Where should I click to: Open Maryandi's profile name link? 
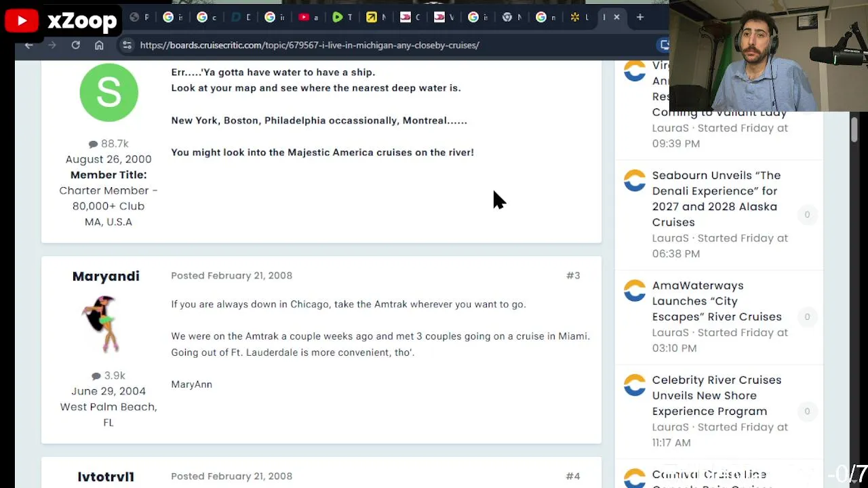click(106, 276)
